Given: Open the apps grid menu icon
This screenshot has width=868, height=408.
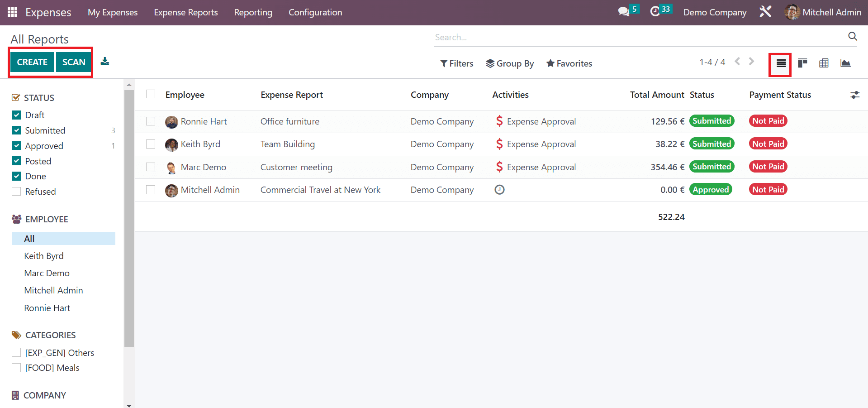Looking at the screenshot, I should click(x=12, y=12).
